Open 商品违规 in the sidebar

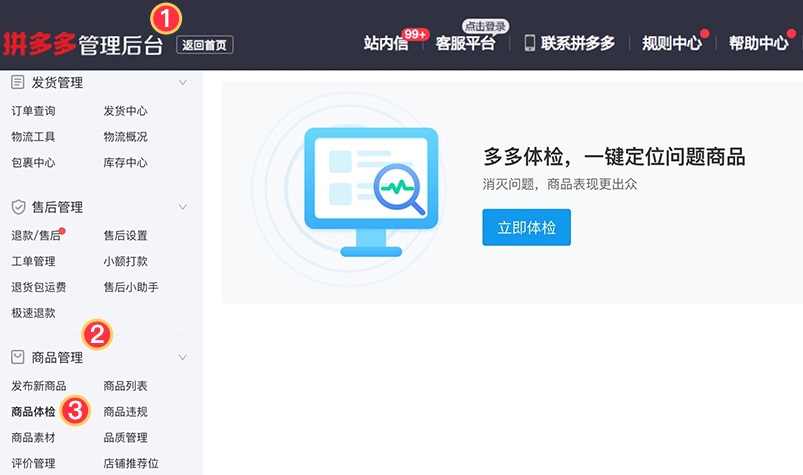(125, 412)
